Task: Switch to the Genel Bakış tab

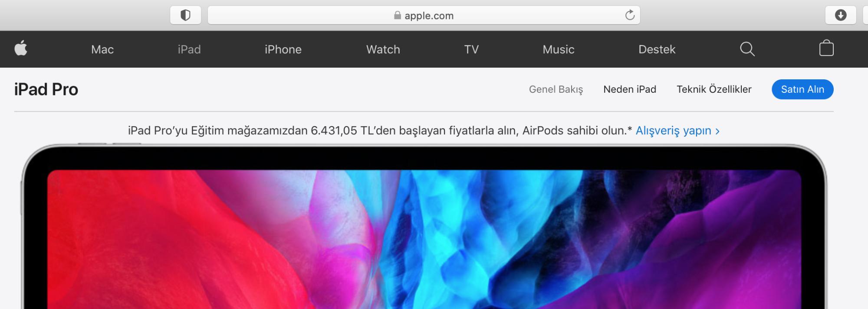Action: click(556, 89)
